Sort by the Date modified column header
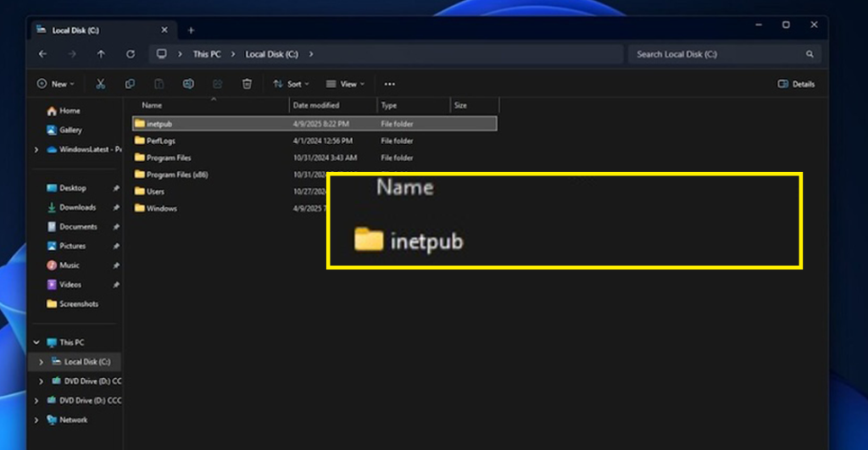This screenshot has width=868, height=450. (x=316, y=106)
